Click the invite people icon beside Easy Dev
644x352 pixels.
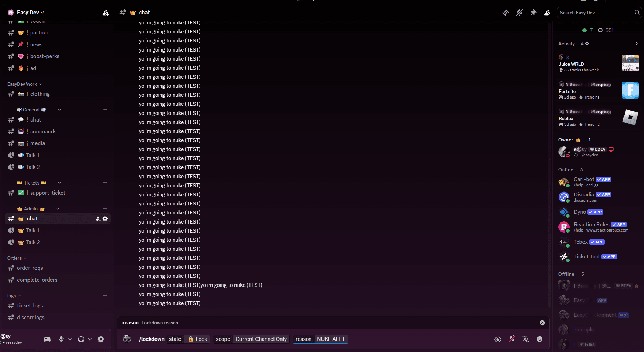pos(105,13)
